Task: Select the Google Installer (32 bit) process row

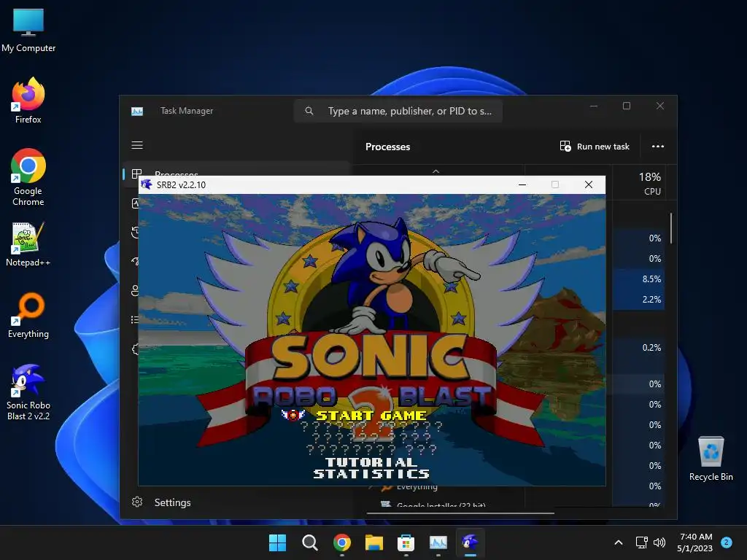Action: [441, 504]
